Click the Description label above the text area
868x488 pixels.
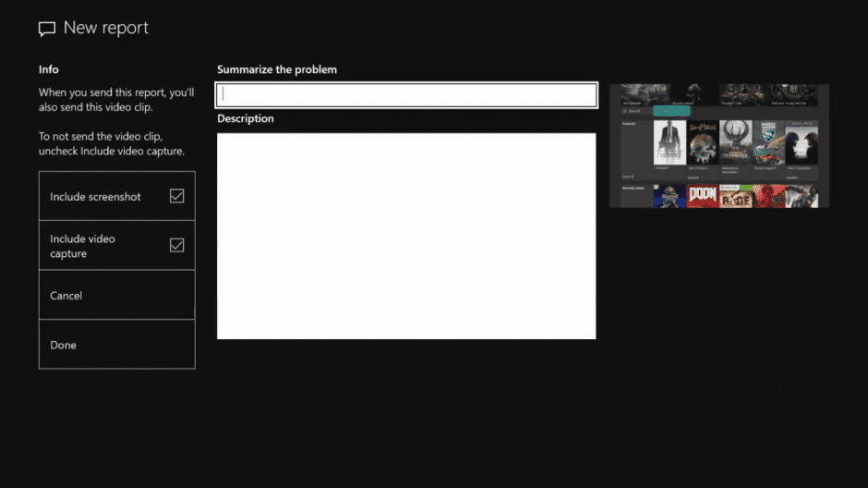click(x=246, y=118)
